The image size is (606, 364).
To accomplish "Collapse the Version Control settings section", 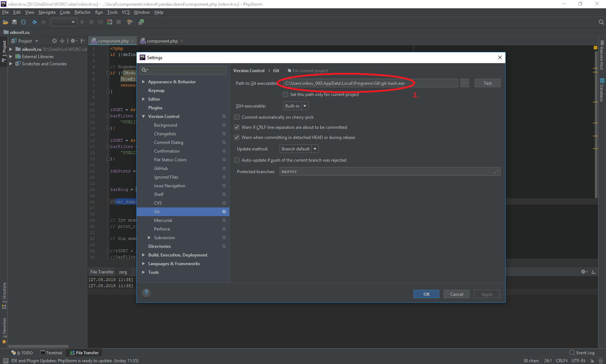I will 144,117.
